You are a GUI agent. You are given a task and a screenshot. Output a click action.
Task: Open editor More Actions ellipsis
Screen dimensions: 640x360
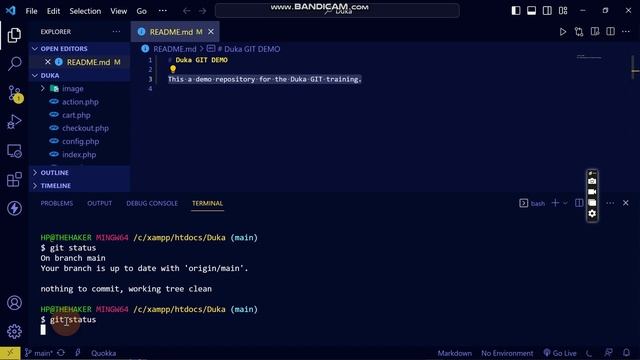(x=626, y=32)
